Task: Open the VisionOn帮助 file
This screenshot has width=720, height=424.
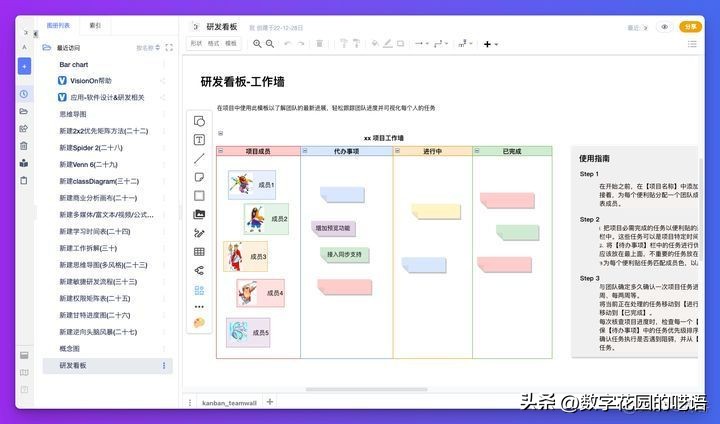Action: [x=90, y=81]
